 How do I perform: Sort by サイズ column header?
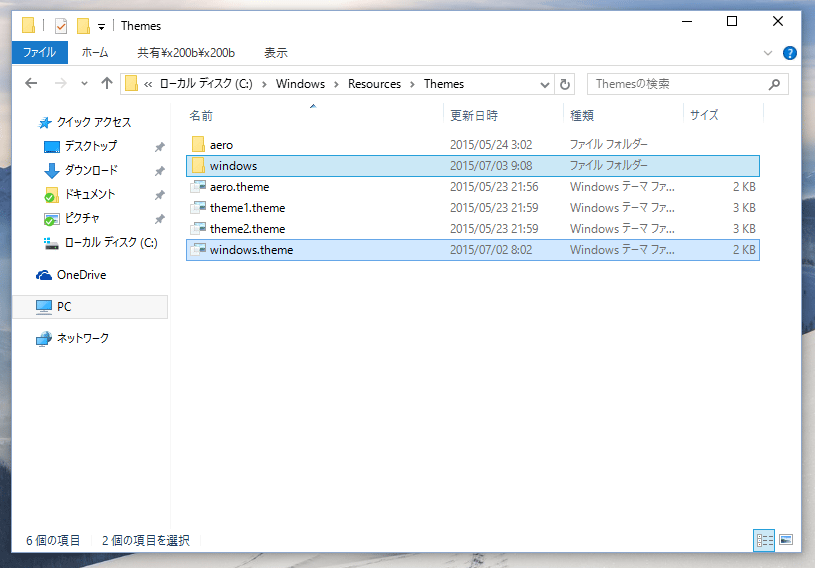704,115
